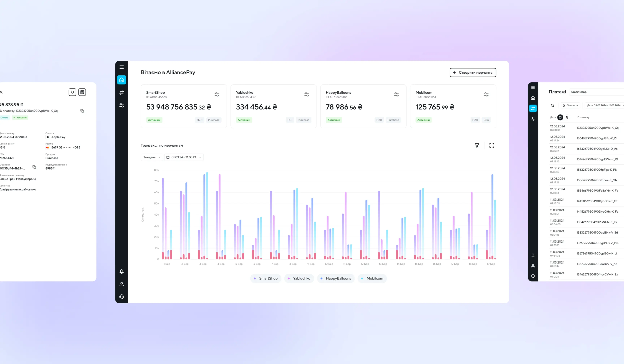Select payment row 1683267950490DypLKx-D_As

(586, 149)
